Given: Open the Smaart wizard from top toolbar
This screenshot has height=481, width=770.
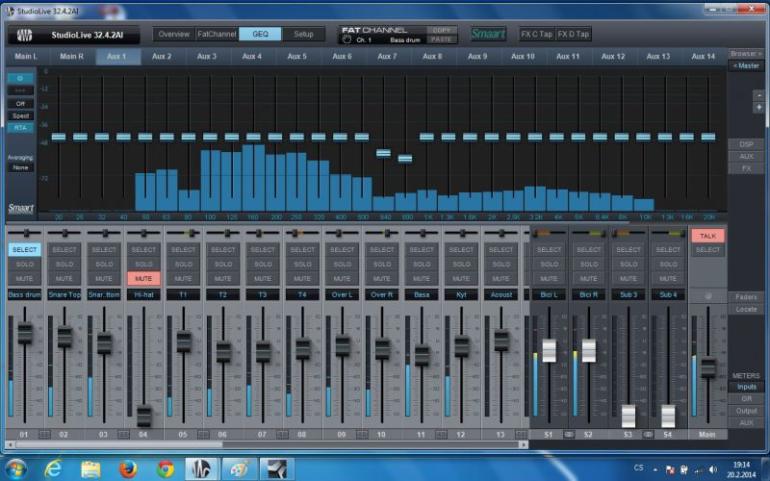Looking at the screenshot, I should [x=488, y=34].
